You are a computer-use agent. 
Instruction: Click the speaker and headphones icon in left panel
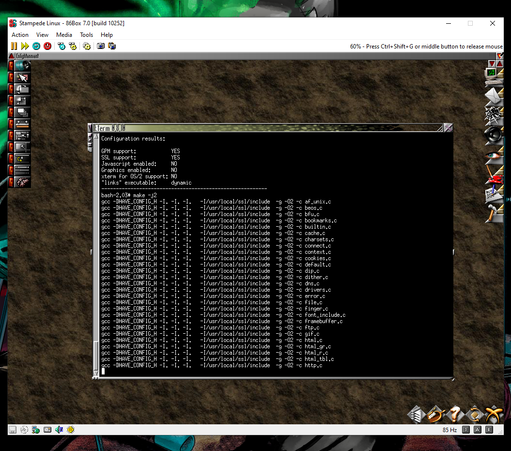tap(22, 66)
